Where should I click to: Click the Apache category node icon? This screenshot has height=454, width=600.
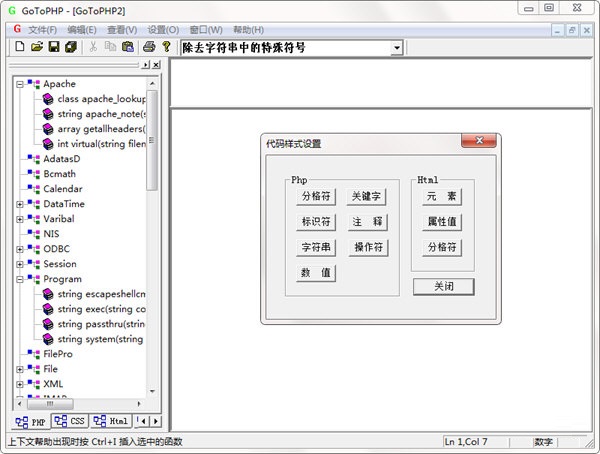(34, 84)
